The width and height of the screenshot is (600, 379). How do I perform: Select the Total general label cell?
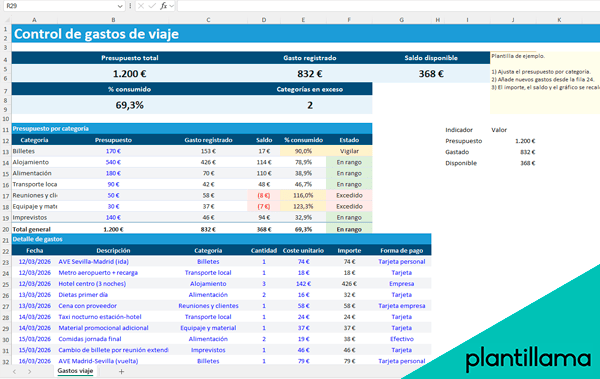(x=34, y=229)
